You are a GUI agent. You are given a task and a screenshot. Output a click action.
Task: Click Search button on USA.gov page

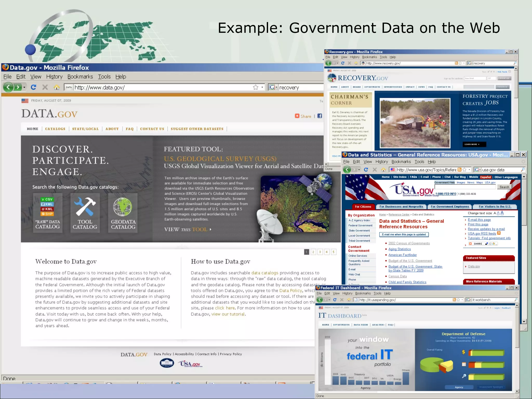point(504,187)
